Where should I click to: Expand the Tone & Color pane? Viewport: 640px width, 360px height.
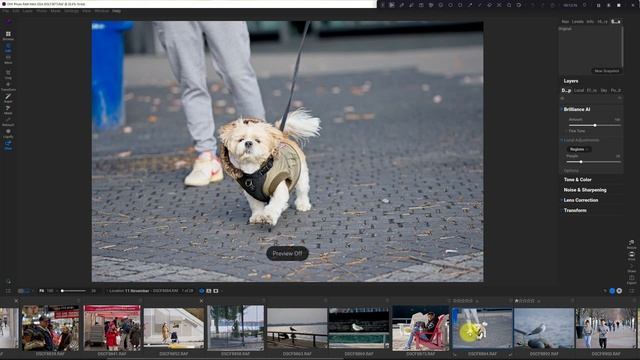(578, 180)
